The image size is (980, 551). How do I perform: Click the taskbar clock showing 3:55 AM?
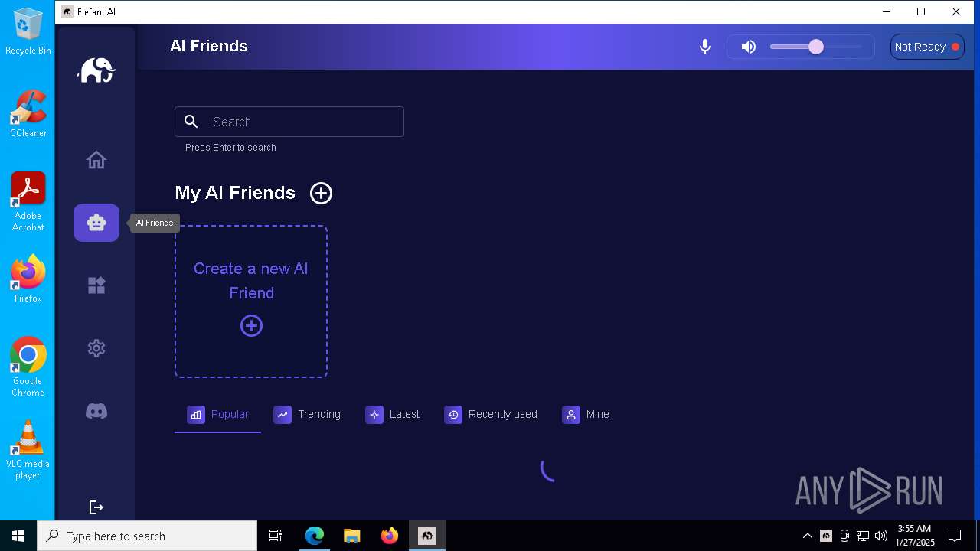(x=915, y=536)
